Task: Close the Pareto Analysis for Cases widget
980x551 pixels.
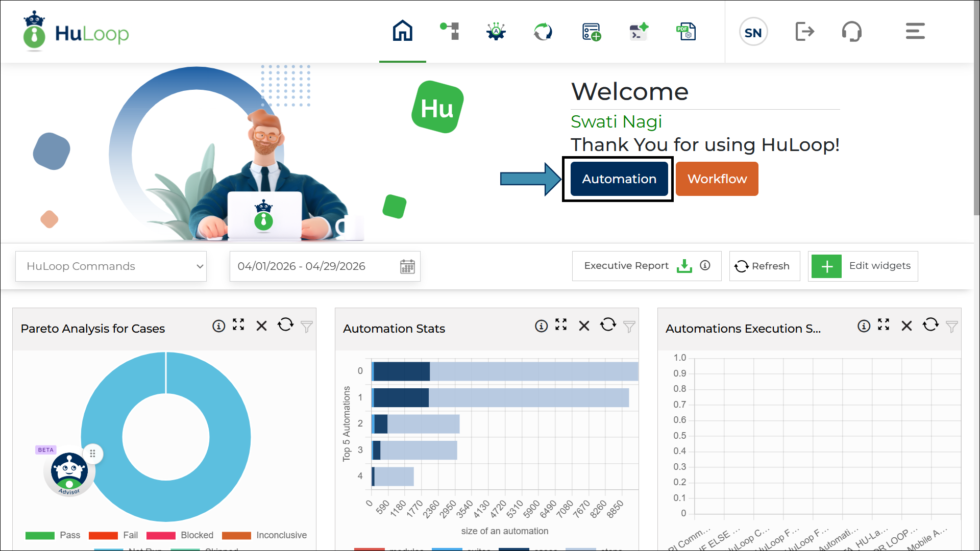Action: point(261,326)
